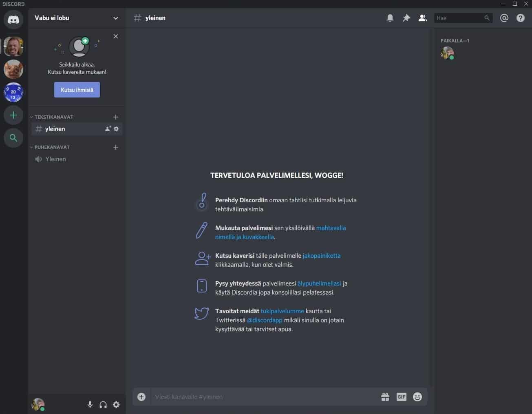Open your user avatar at bottom left

pyautogui.click(x=38, y=405)
